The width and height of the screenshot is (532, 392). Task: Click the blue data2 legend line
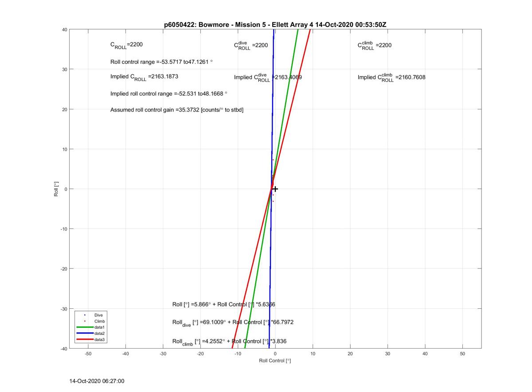click(84, 334)
